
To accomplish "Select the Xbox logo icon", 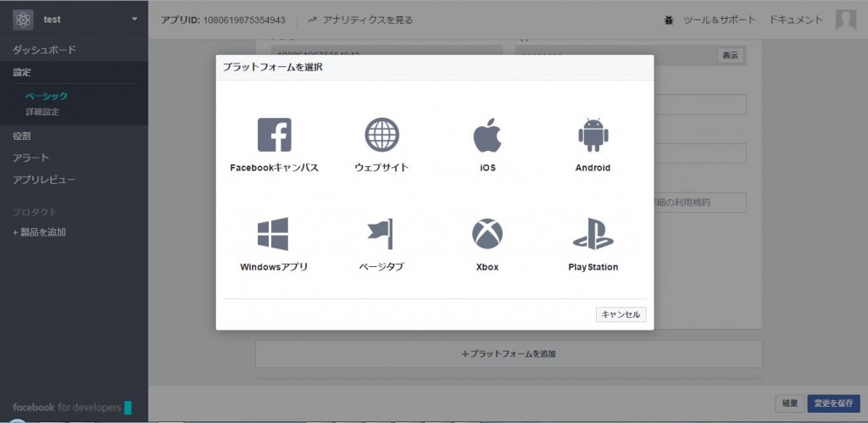I will click(x=487, y=234).
